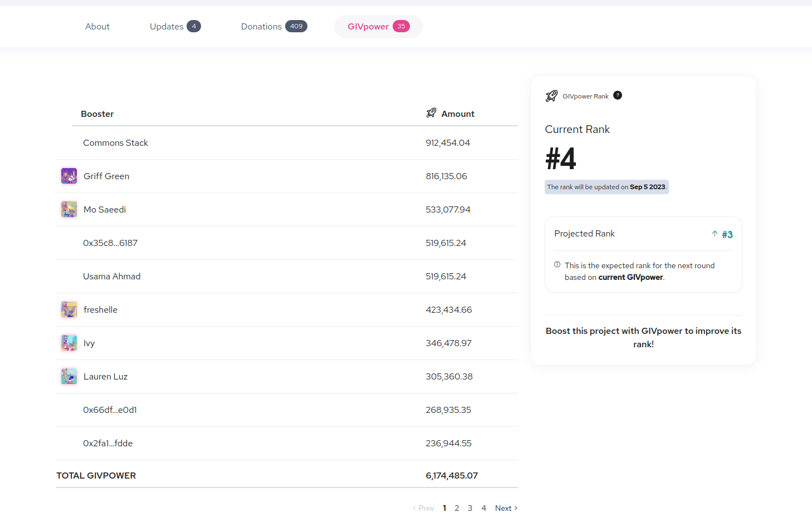This screenshot has width=812, height=532.
Task: Go to page 2 of boosters
Action: (457, 508)
